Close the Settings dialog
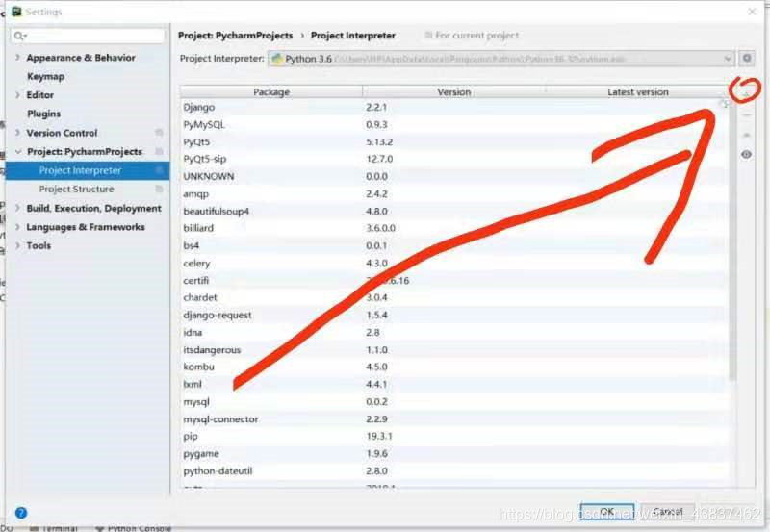Screen dimensions: 770x532 (752, 12)
